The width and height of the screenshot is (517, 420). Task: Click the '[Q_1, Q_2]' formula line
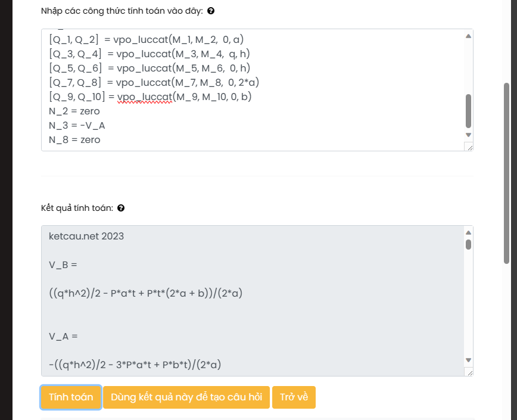[x=147, y=39]
